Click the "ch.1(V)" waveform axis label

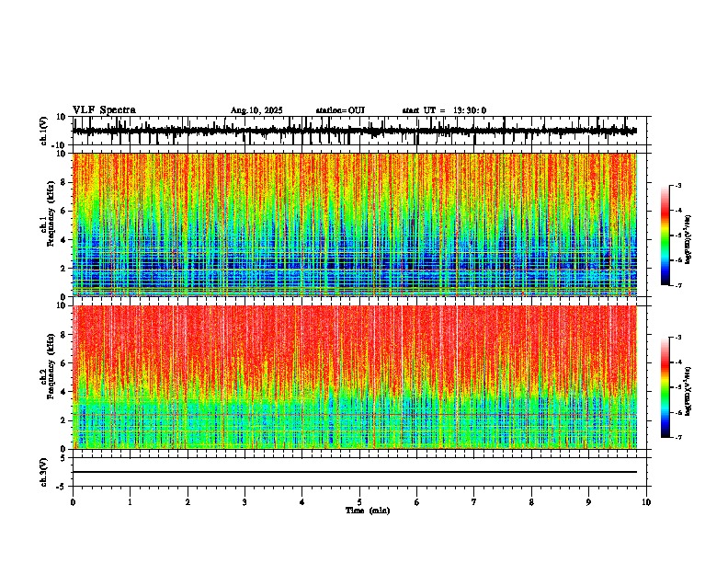(x=44, y=131)
